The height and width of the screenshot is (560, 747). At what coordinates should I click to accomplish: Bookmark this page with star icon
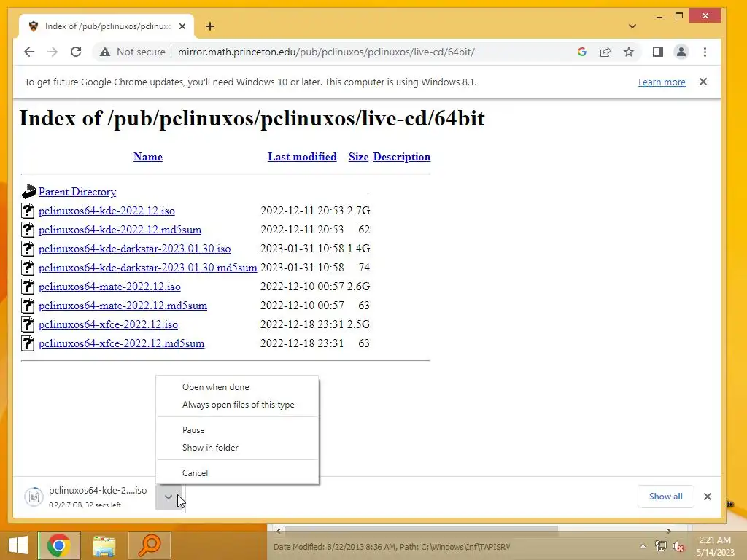click(629, 52)
